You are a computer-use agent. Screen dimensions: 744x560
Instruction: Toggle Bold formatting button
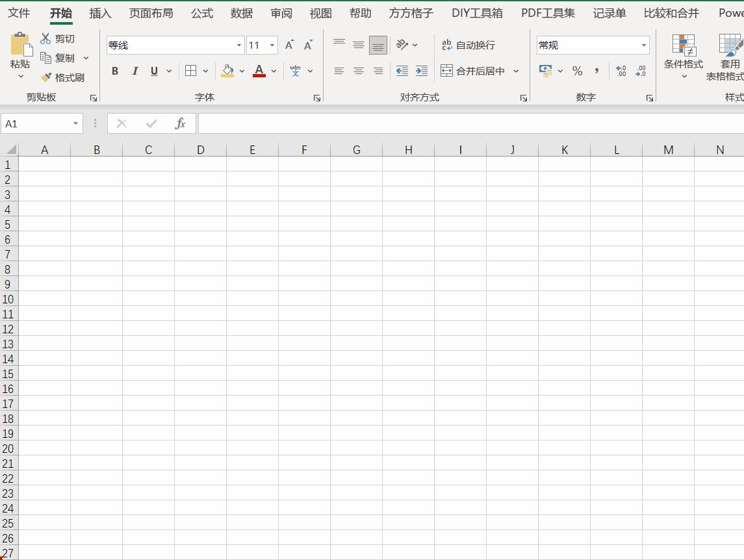(115, 71)
